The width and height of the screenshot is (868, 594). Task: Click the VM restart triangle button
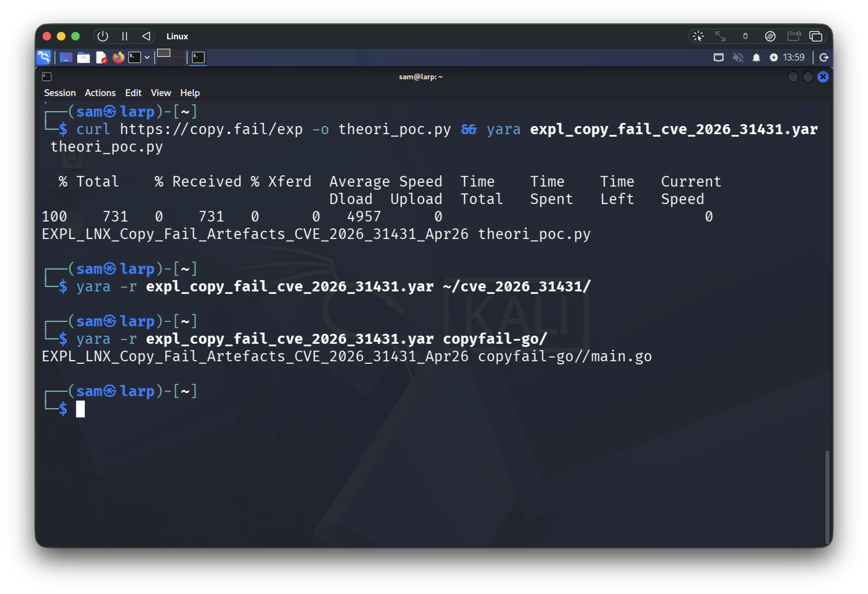tap(146, 36)
